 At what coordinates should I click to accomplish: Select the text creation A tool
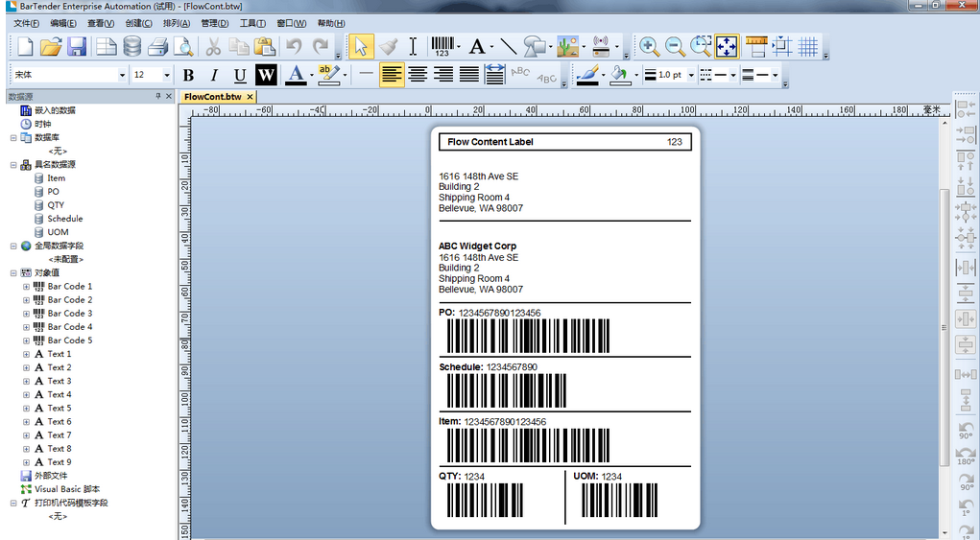[x=477, y=47]
